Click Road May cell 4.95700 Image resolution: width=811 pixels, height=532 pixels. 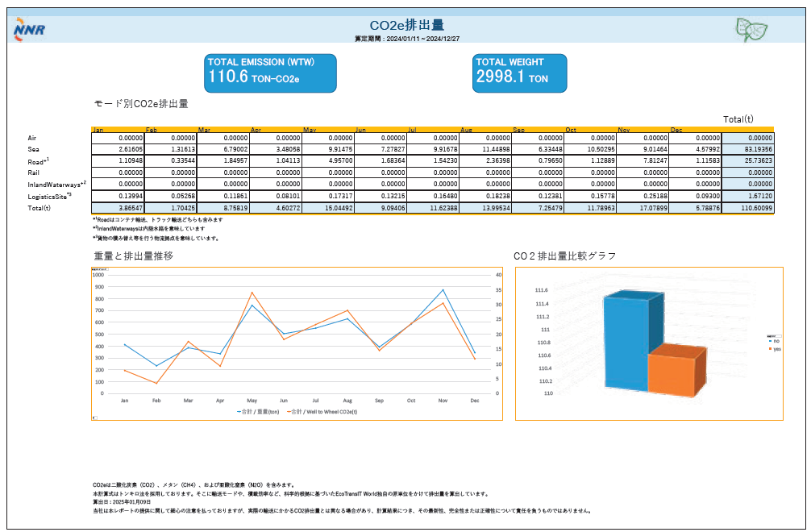point(327,160)
